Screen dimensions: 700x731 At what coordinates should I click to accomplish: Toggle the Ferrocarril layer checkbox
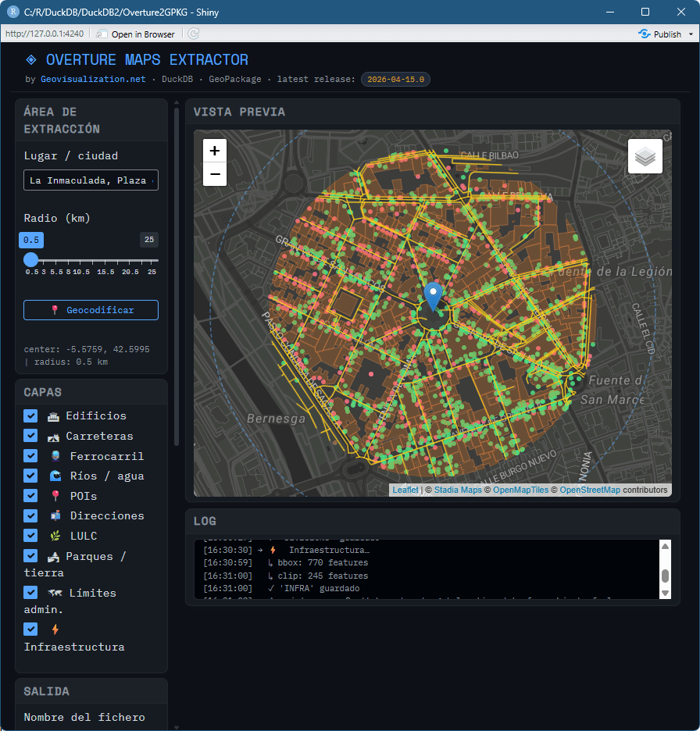(30, 455)
